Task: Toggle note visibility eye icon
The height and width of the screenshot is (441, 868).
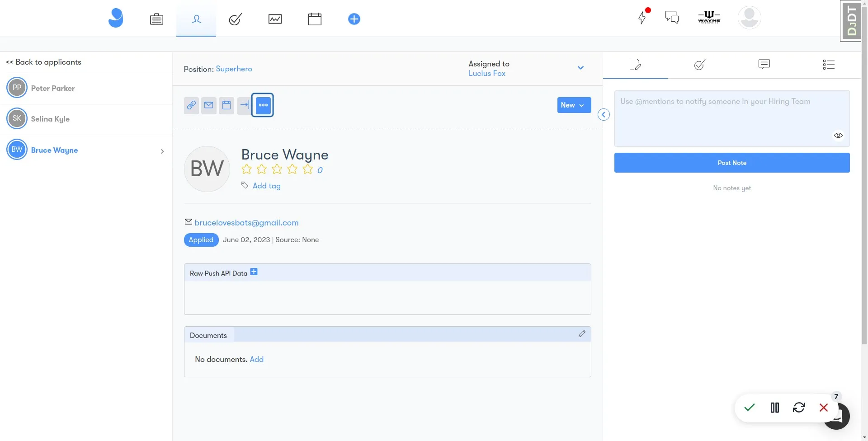Action: point(838,136)
